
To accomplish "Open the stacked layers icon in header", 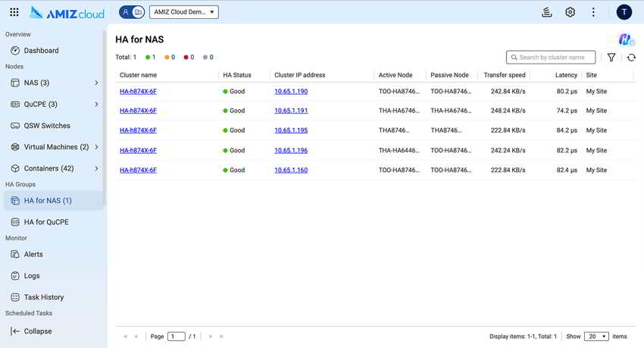I will coord(546,12).
